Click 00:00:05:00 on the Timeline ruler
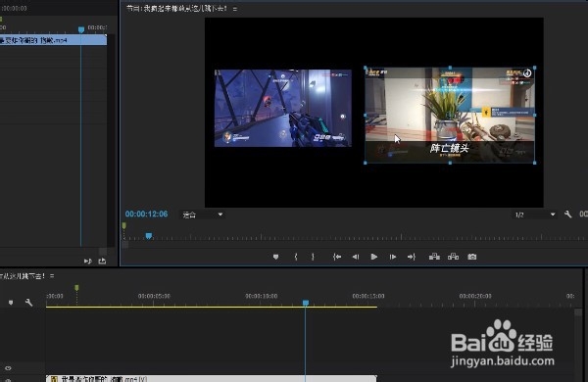 click(x=154, y=296)
